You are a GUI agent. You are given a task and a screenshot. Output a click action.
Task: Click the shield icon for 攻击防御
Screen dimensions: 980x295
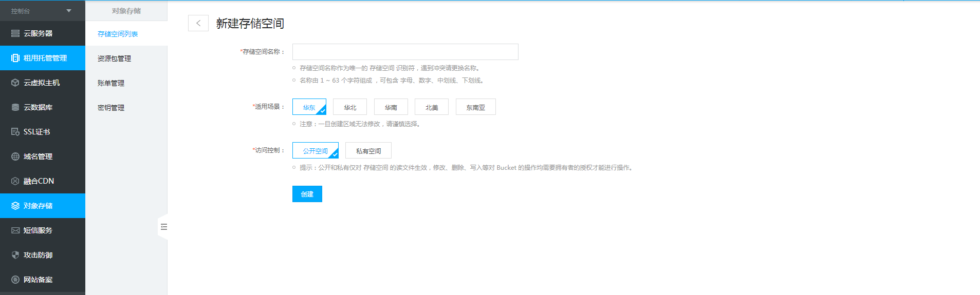(x=15, y=255)
